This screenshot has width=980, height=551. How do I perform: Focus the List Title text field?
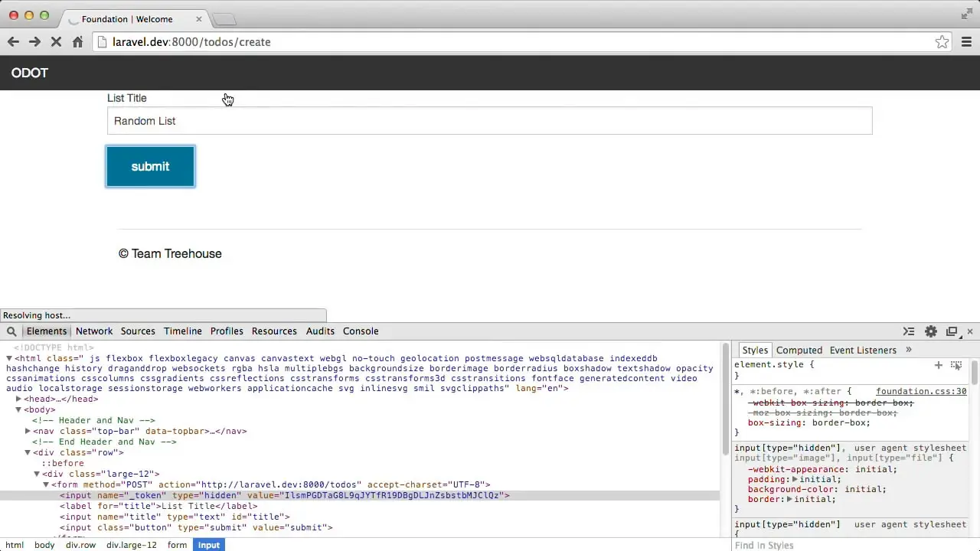pyautogui.click(x=489, y=121)
